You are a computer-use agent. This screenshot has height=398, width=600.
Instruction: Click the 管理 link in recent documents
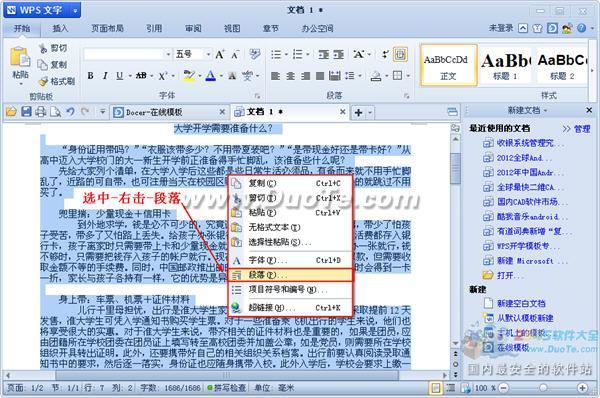click(582, 129)
